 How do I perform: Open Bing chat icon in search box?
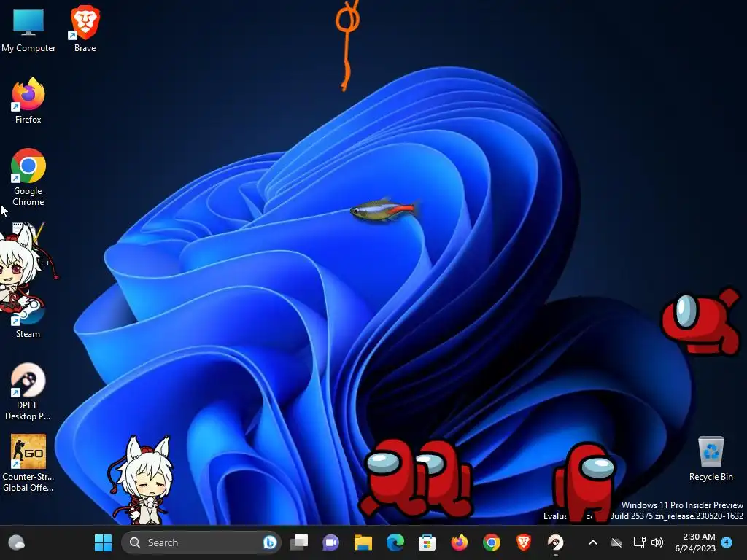pos(270,542)
